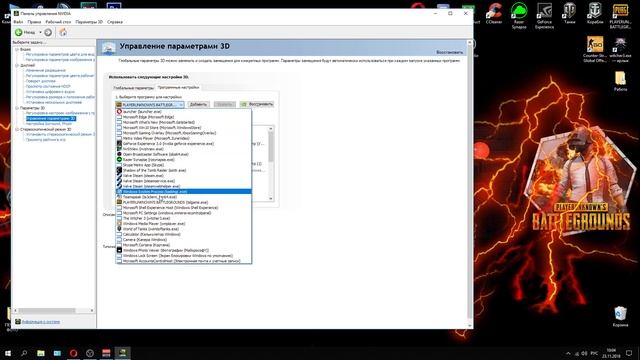This screenshot has width=640, height=360.
Task: Open the Справка menu
Action: click(x=115, y=22)
